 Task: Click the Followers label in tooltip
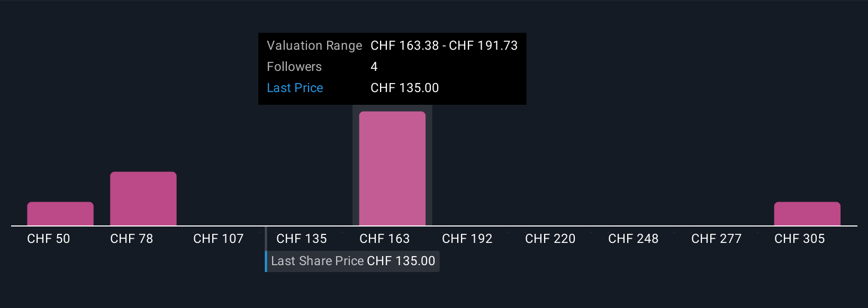(x=294, y=67)
